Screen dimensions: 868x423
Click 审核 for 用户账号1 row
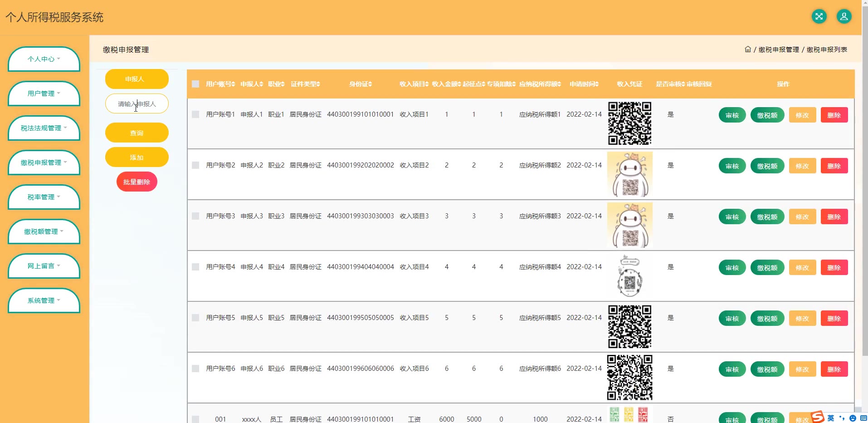click(732, 115)
